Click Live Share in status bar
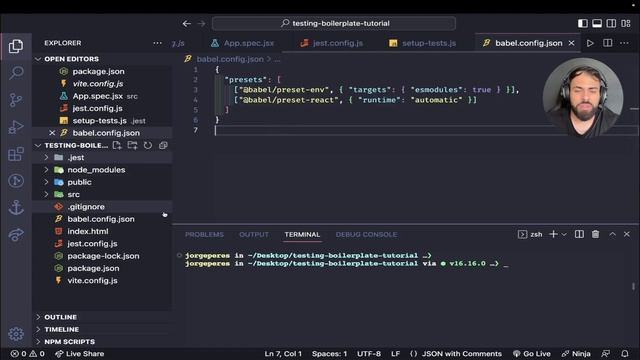The height and width of the screenshot is (360, 640). [79, 353]
